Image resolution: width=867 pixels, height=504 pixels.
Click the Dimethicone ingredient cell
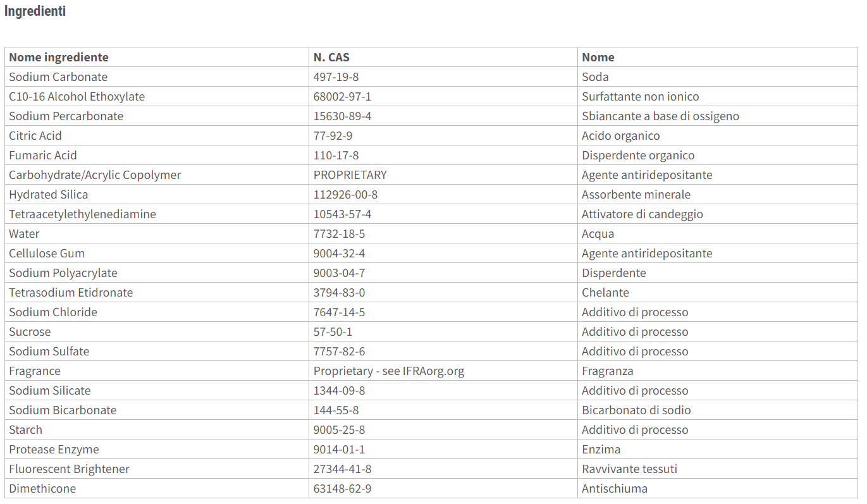pos(157,488)
